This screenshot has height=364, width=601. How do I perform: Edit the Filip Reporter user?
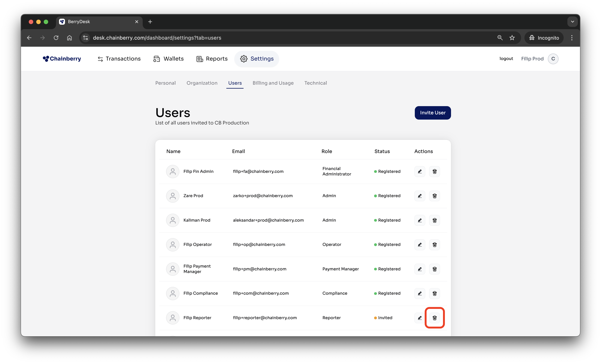tap(419, 318)
